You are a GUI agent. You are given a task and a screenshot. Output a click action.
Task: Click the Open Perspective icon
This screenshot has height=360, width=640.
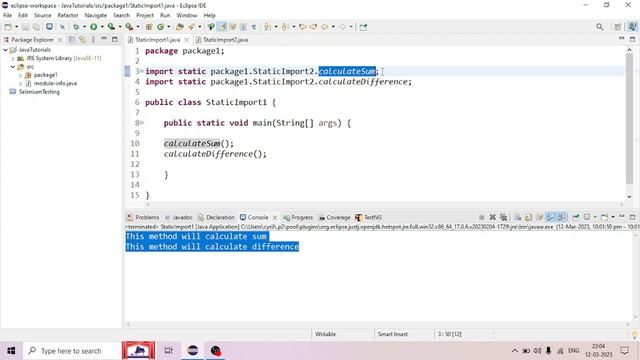click(618, 27)
